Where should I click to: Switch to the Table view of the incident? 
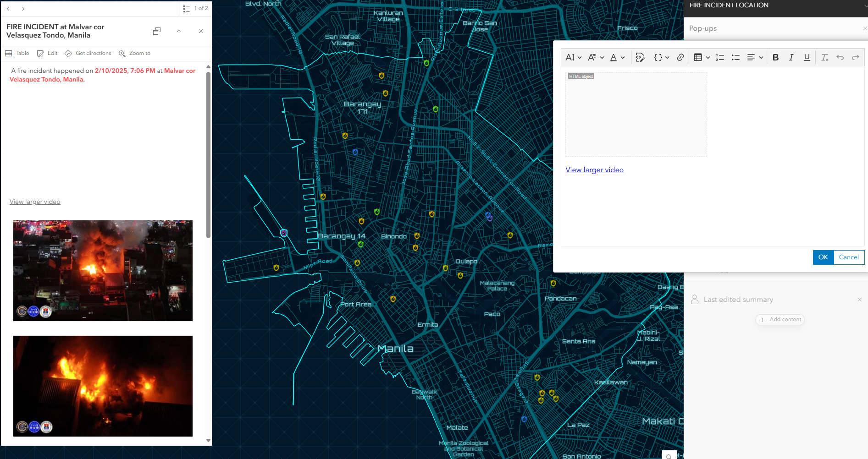point(17,53)
